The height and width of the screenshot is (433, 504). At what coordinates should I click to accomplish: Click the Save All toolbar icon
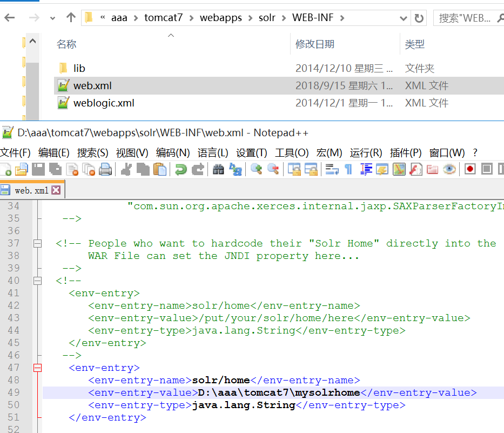[55, 169]
